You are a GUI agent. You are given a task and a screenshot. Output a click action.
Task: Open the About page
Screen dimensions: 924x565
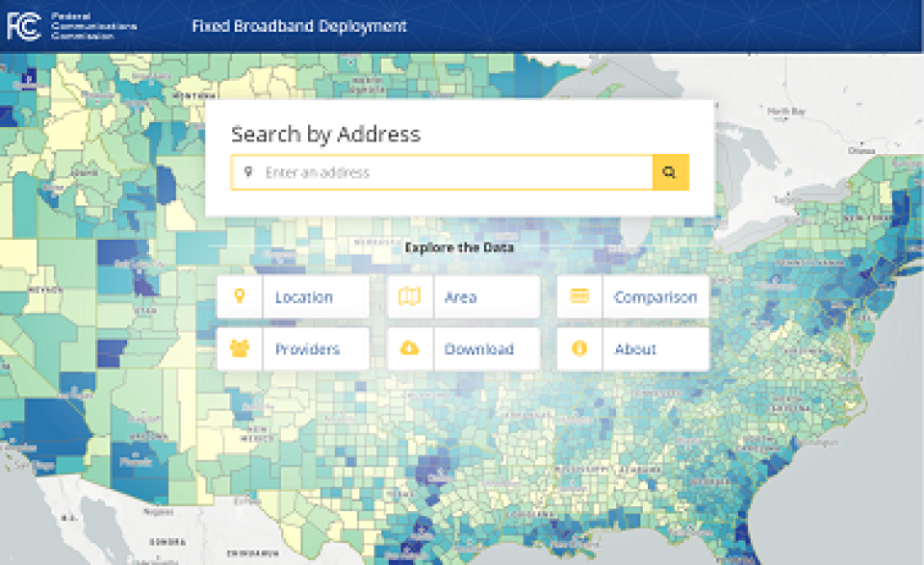[635, 349]
